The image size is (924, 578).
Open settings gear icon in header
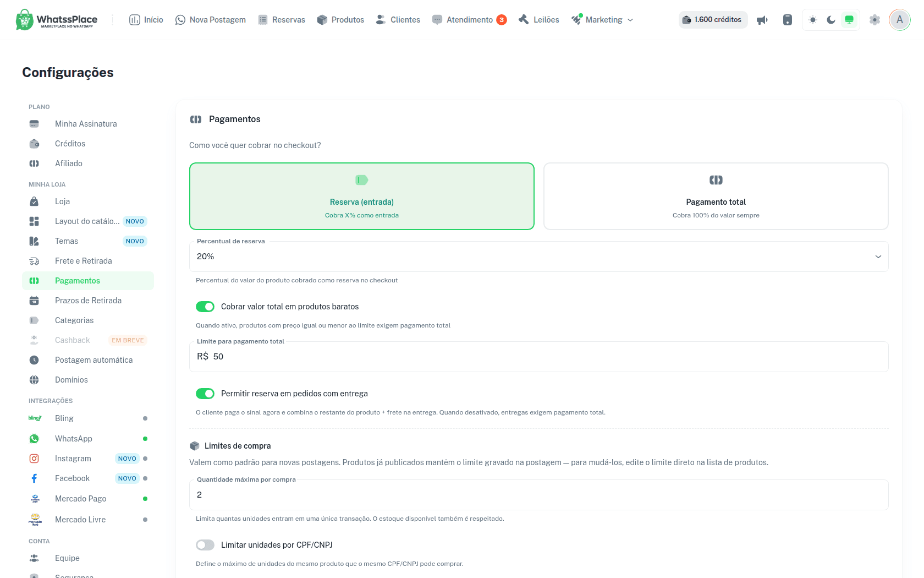[875, 20]
